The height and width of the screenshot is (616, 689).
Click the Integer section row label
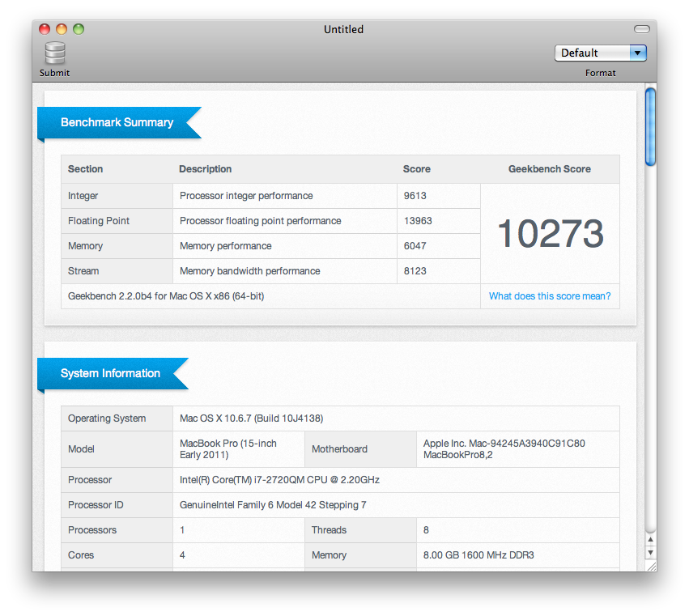coord(83,196)
